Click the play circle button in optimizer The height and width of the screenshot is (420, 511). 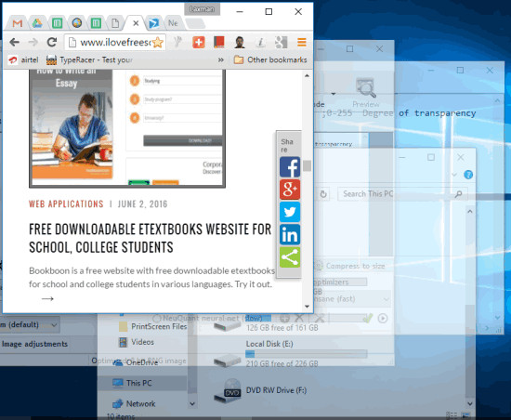pos(383,319)
